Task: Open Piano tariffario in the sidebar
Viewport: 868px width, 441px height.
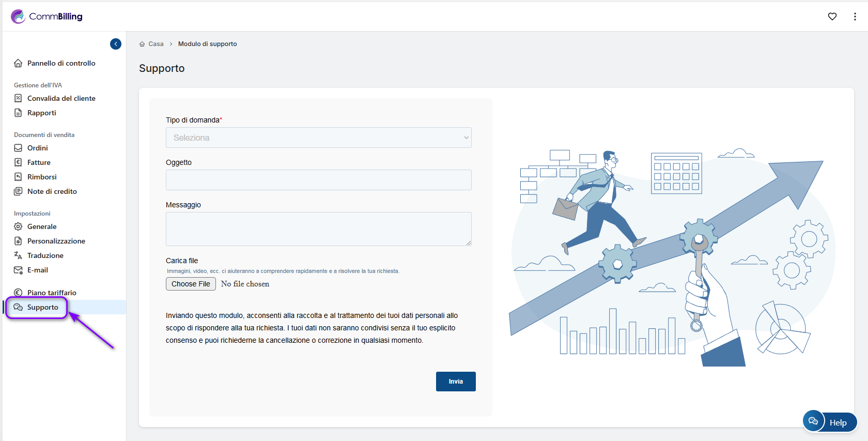Action: coord(52,293)
